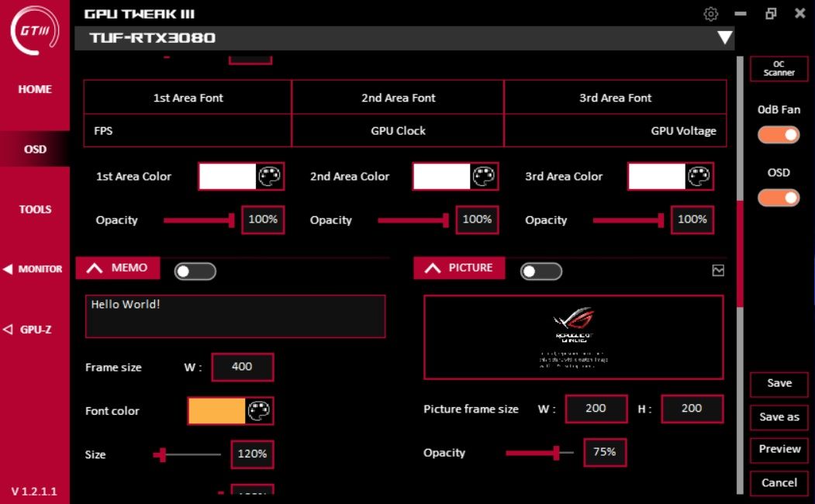The height and width of the screenshot is (504, 815).
Task: Click the 1st area Opacity 100% field
Action: pyautogui.click(x=263, y=219)
